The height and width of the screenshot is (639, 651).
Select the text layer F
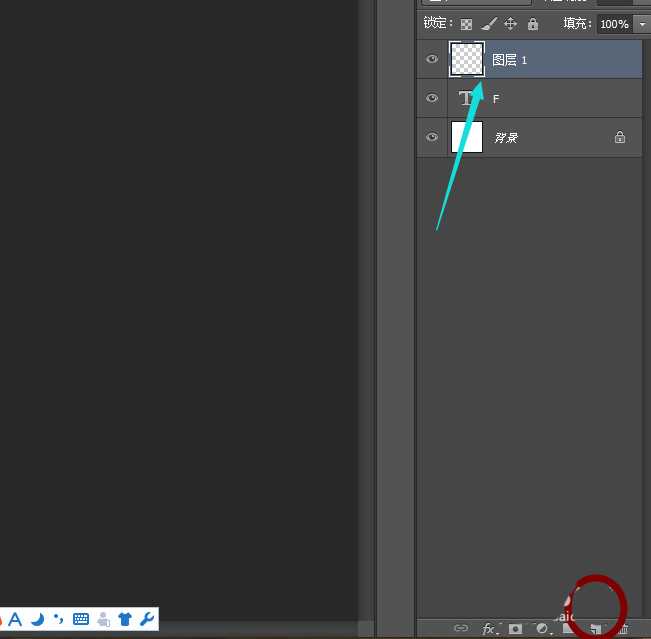click(560, 98)
